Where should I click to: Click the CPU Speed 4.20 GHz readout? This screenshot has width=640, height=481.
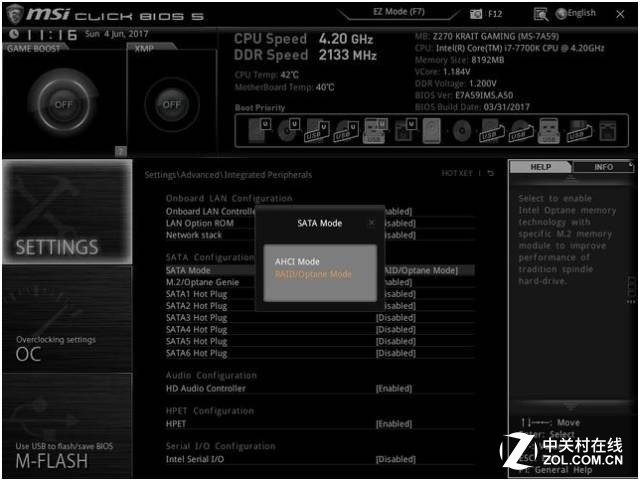click(x=303, y=39)
